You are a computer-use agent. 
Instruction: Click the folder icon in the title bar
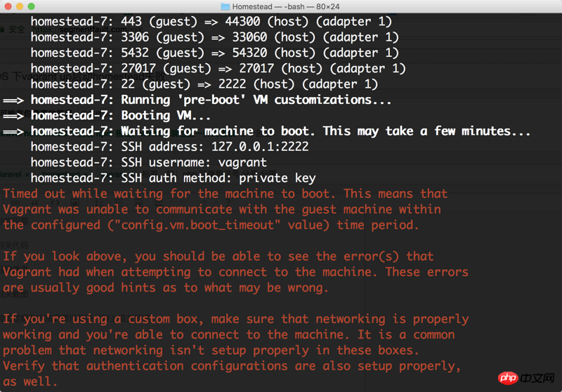click(226, 6)
